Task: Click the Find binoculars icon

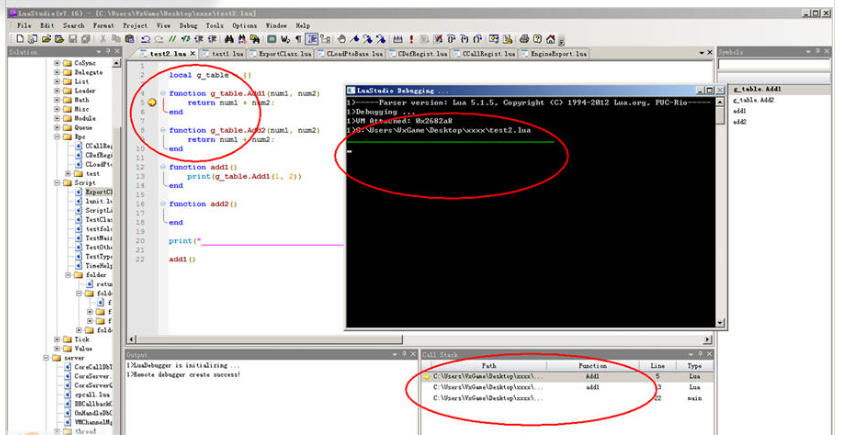Action: 228,39
